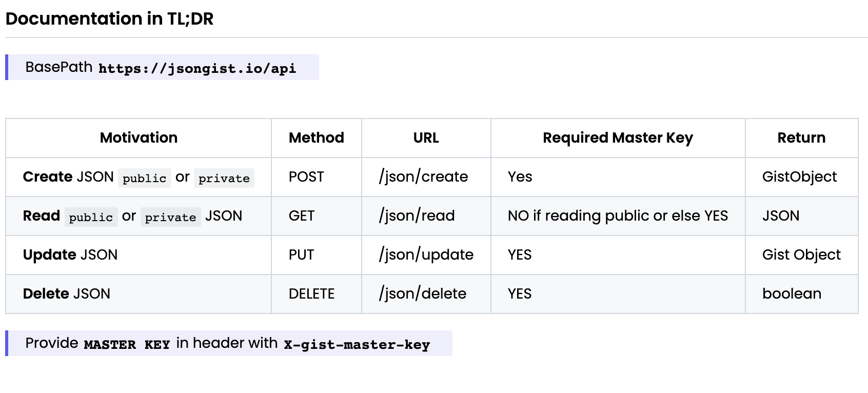Screen dimensions: 868x393
Task: Click the Documentation in TL;DR heading
Action: [109, 18]
